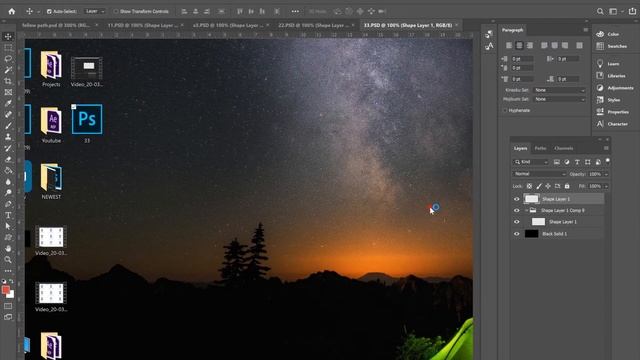The image size is (640, 360).
Task: Select the Move tool in the toolbar
Action: click(8, 37)
